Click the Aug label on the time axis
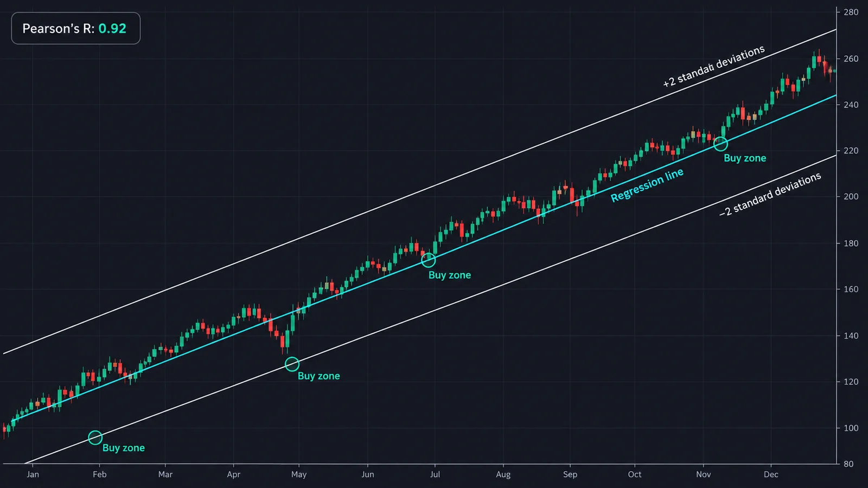868x488 pixels. (503, 475)
